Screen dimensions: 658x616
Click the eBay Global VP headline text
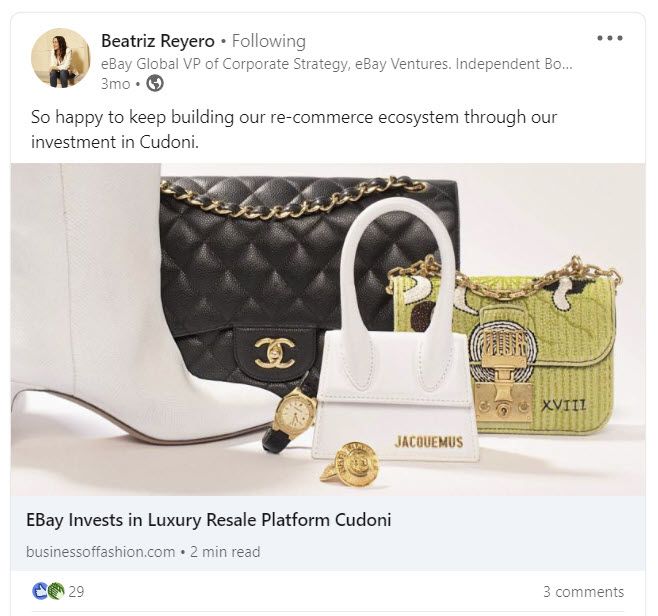tap(337, 64)
